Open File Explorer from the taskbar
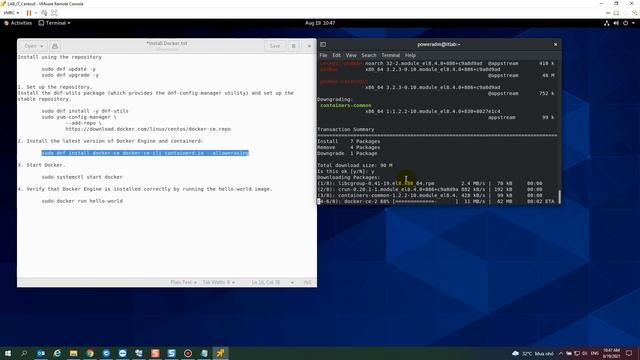640x360 pixels. [x=73, y=353]
